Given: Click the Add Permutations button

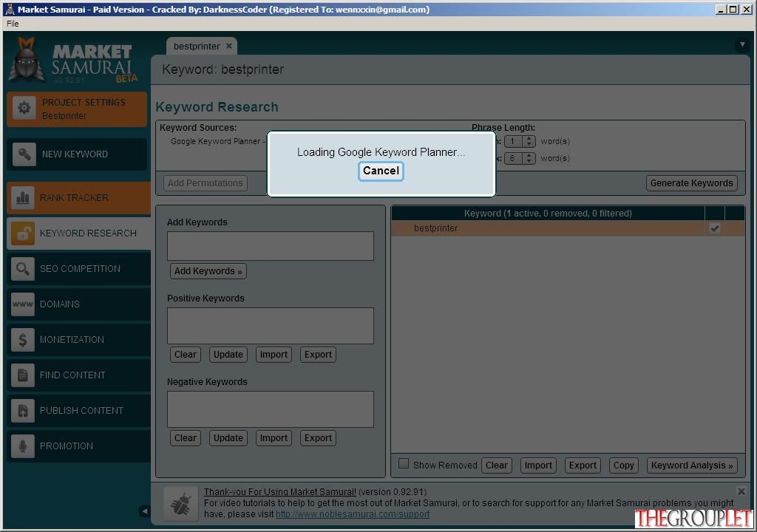Looking at the screenshot, I should (x=206, y=183).
